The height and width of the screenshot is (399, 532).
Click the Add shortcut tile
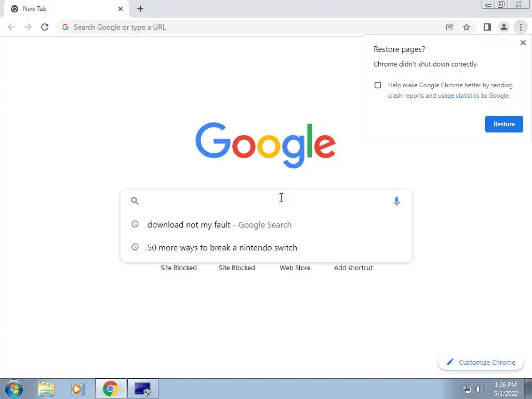point(353,268)
